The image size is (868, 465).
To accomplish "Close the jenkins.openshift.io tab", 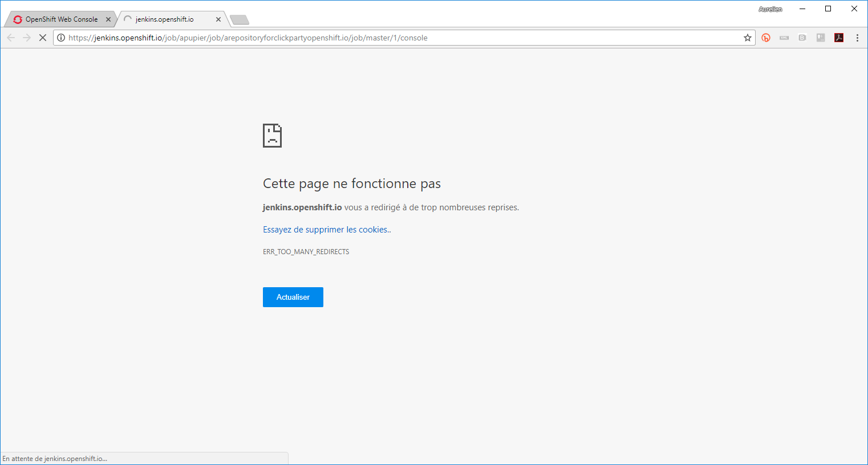I will 218,19.
